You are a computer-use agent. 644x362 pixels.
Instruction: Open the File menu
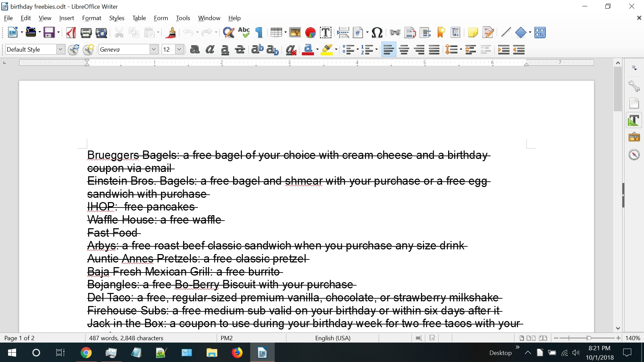(x=8, y=18)
